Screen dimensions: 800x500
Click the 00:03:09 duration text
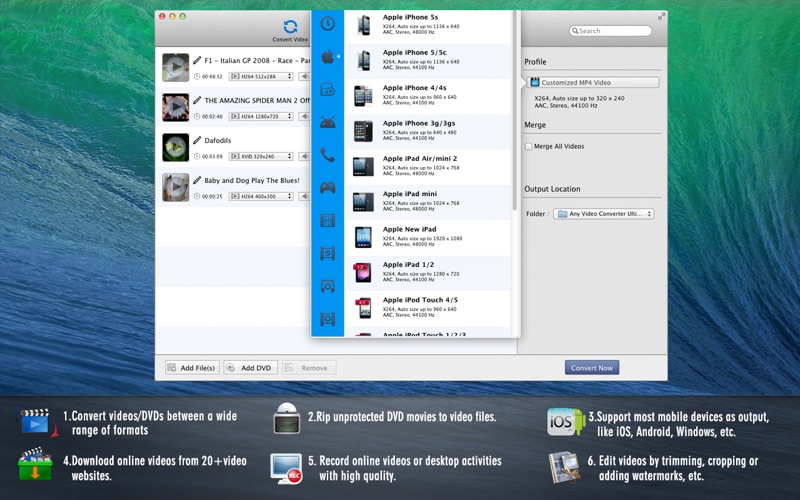212,156
